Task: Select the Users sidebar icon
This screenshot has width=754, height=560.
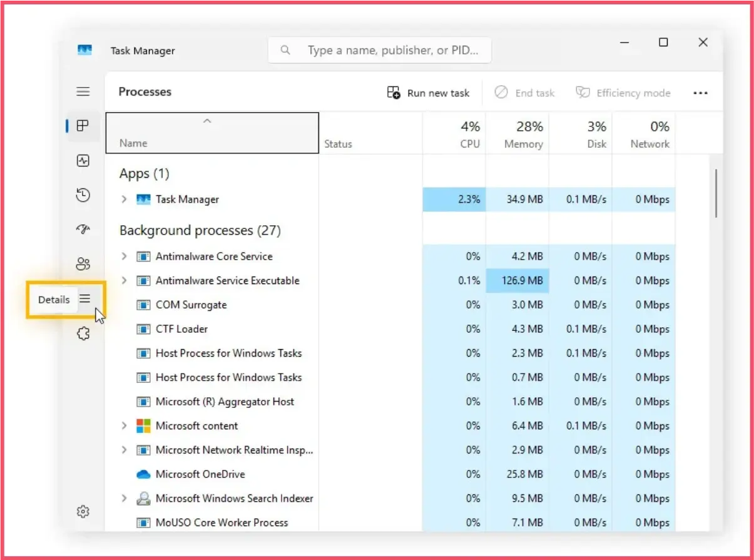Action: tap(83, 263)
